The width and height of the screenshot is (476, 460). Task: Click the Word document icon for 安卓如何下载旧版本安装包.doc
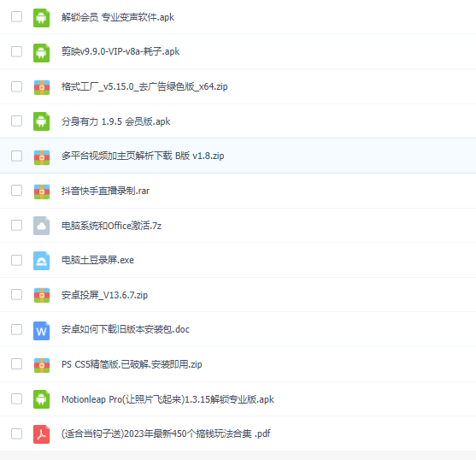pos(41,331)
